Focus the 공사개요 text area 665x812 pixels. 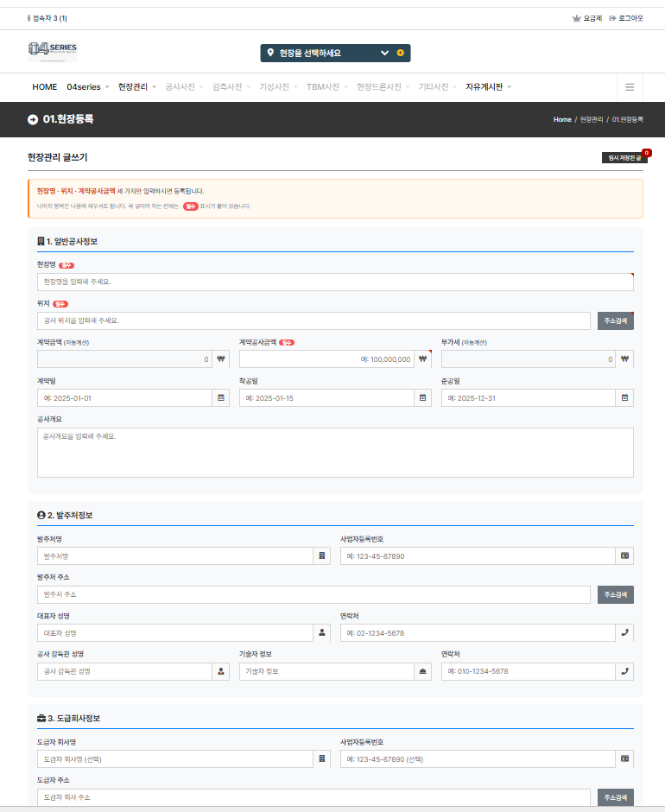click(x=335, y=453)
